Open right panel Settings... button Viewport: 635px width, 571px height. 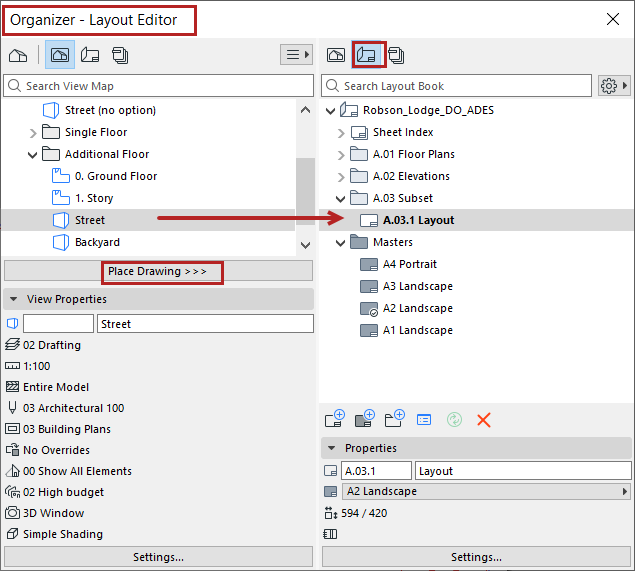476,557
